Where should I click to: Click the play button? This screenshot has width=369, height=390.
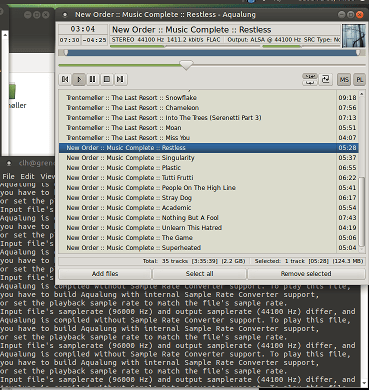pyautogui.click(x=79, y=79)
